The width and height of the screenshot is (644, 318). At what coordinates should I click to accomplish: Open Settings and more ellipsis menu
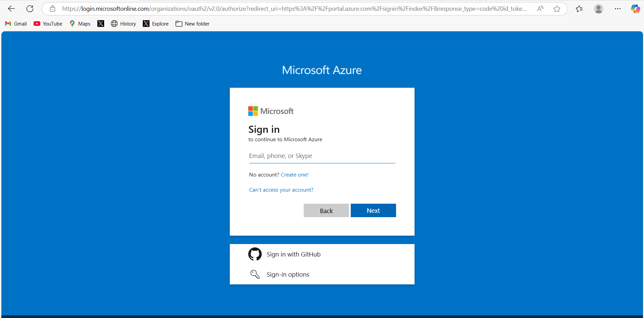[617, 9]
